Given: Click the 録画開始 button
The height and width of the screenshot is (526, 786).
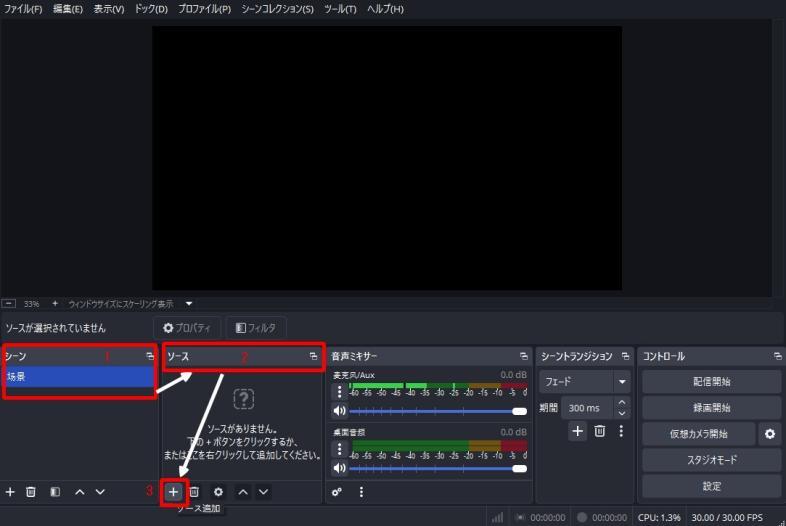Looking at the screenshot, I should tap(711, 408).
